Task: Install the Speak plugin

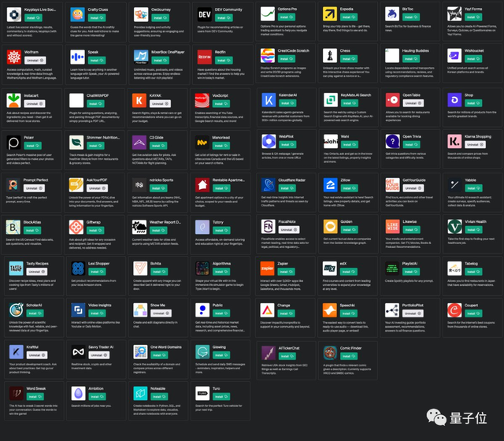Action: point(97,61)
